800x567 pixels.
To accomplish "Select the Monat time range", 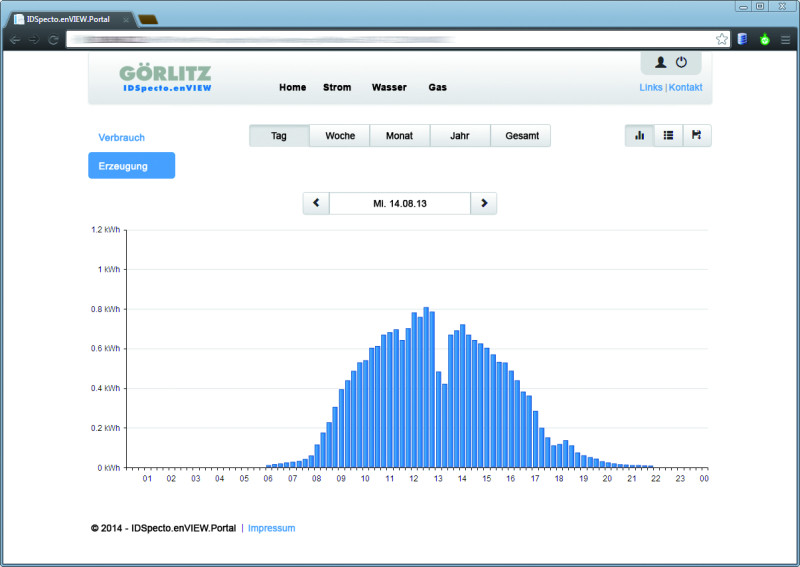I will point(400,136).
